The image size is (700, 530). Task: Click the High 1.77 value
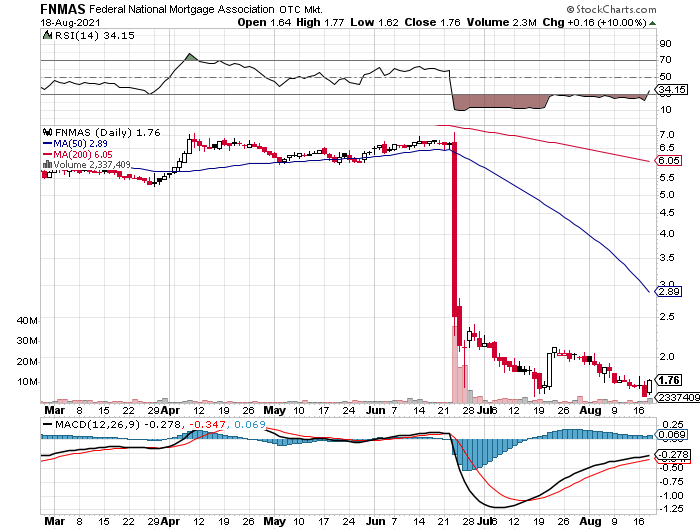click(320, 22)
